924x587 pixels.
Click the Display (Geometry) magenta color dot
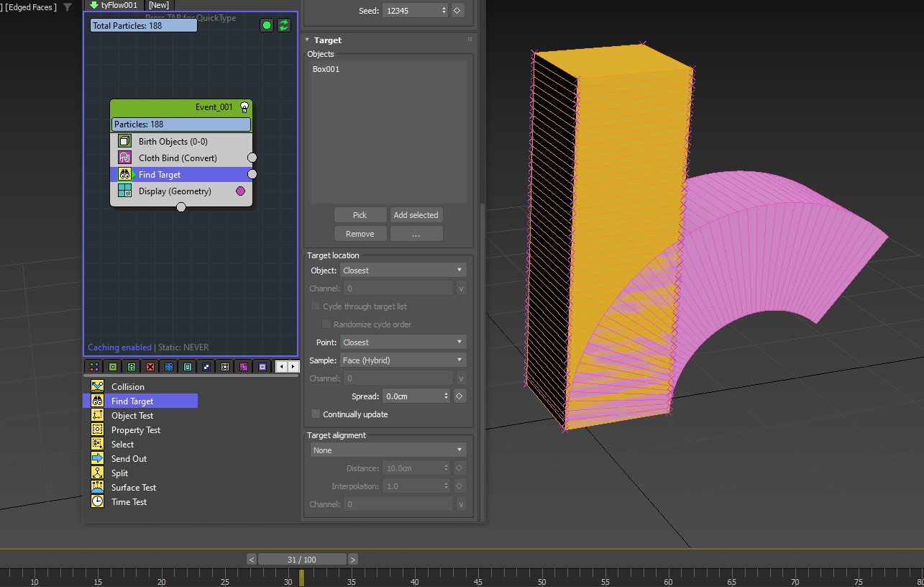coord(240,191)
